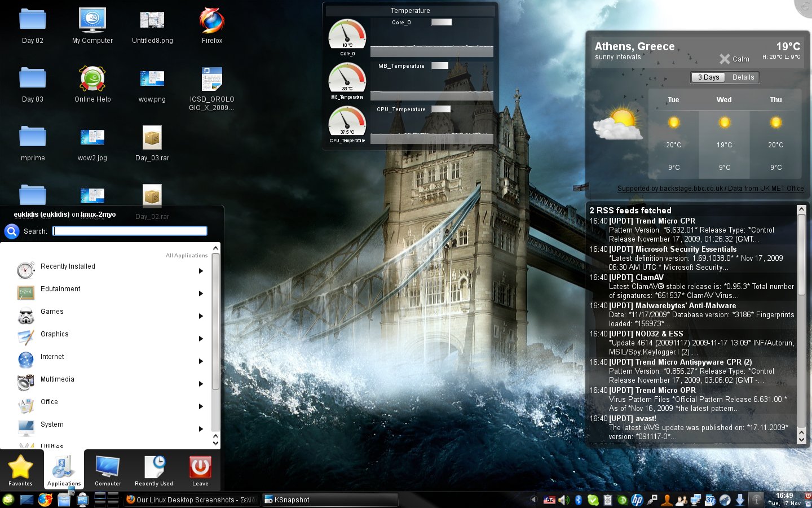Click the CPU_Temperature gauge dial
Screen dimensions: 812x508
pyautogui.click(x=347, y=121)
